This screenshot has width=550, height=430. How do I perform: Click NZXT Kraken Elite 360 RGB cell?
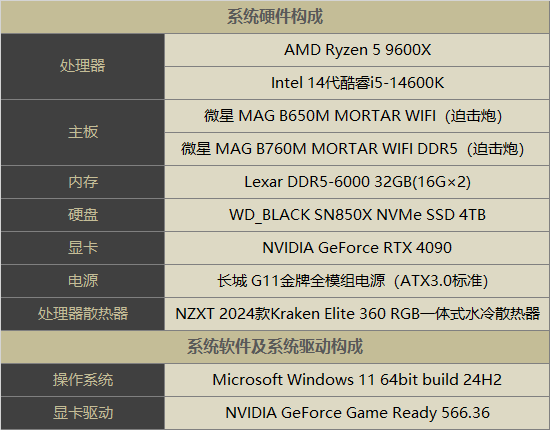pyautogui.click(x=357, y=314)
